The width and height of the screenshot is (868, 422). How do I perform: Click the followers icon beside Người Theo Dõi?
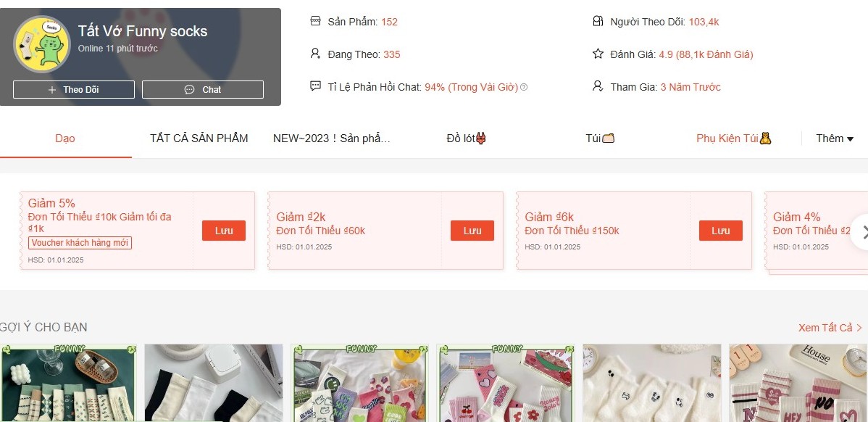(x=598, y=21)
